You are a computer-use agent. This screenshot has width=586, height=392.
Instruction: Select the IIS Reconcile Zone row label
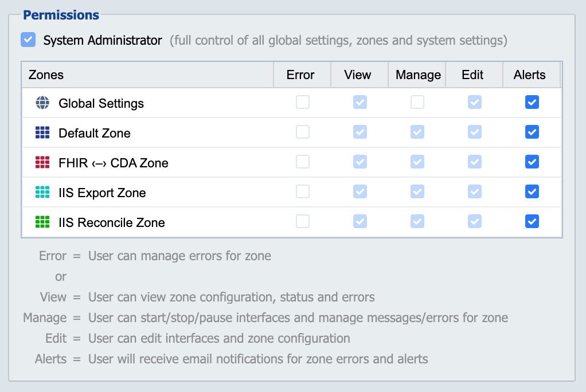click(112, 222)
